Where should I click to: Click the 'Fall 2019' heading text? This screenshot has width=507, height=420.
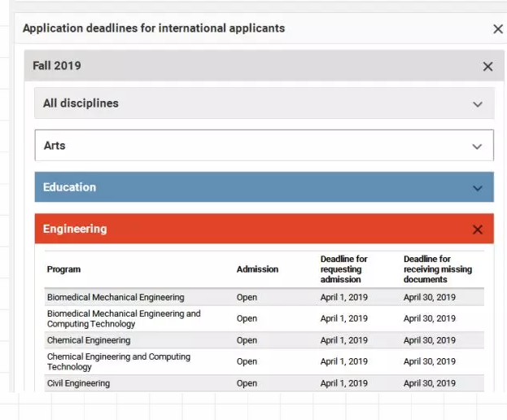tap(57, 66)
